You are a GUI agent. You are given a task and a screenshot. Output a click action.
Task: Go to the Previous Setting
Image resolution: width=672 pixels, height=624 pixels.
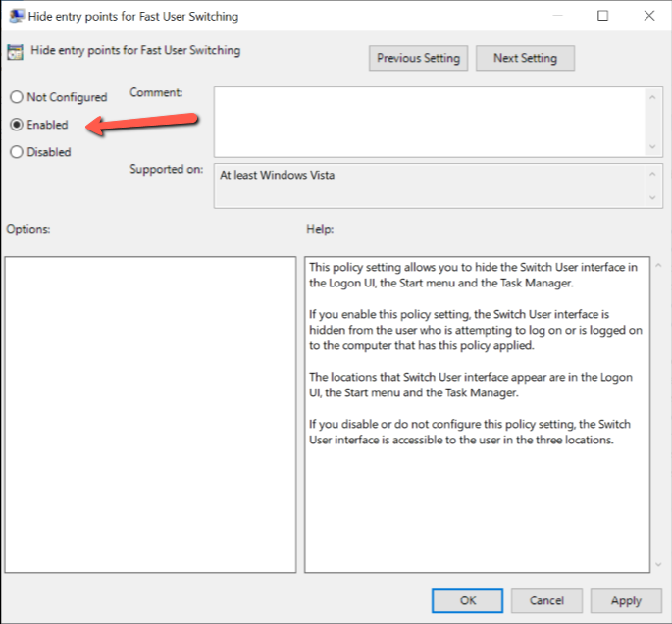coord(418,58)
